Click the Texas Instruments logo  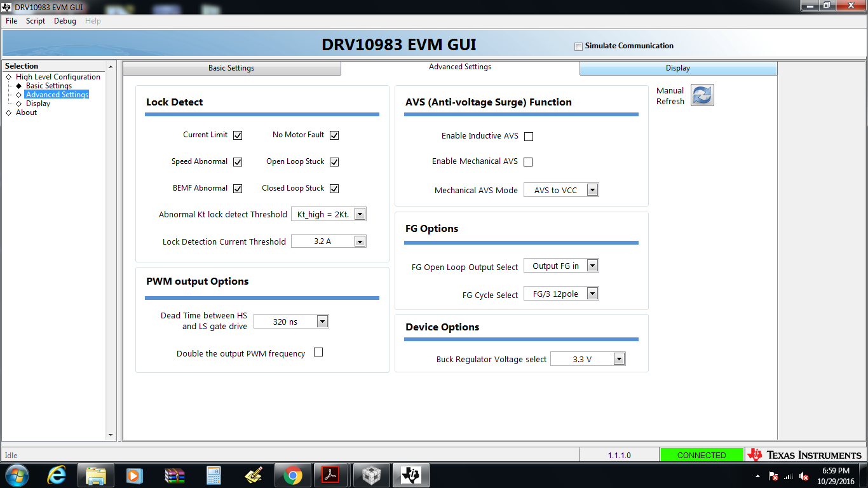pyautogui.click(x=805, y=455)
